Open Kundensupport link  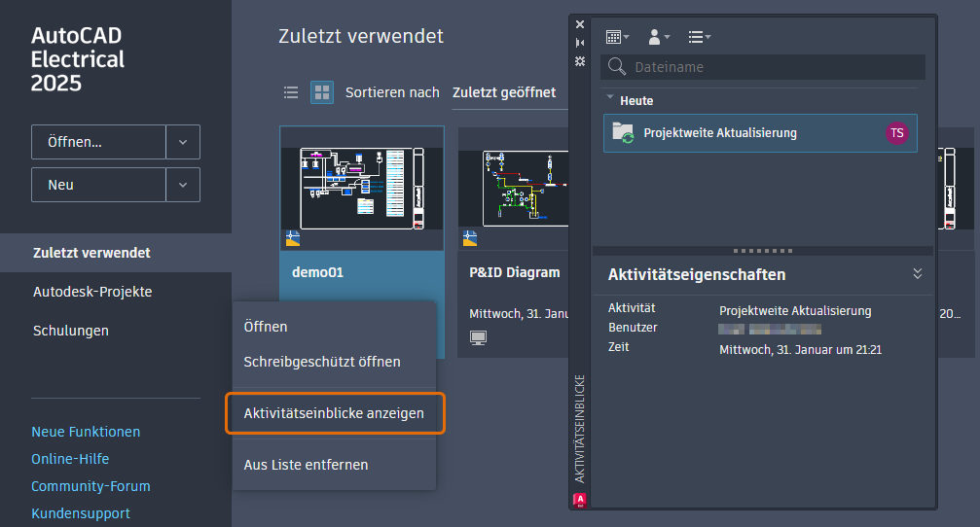click(81, 513)
